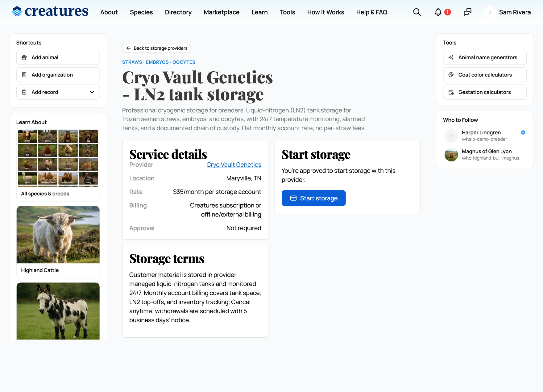
Task: Open the Learn menu
Action: pyautogui.click(x=259, y=12)
